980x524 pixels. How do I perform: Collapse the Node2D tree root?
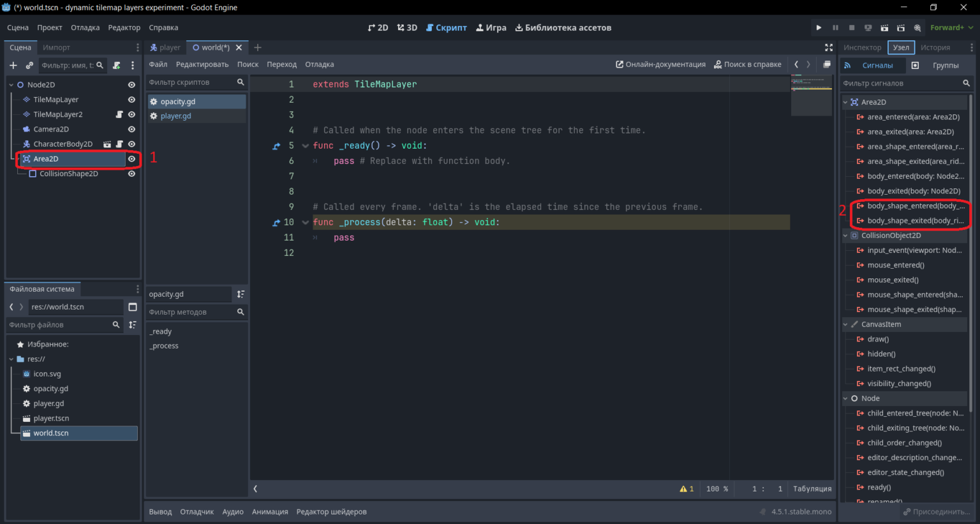(11, 85)
